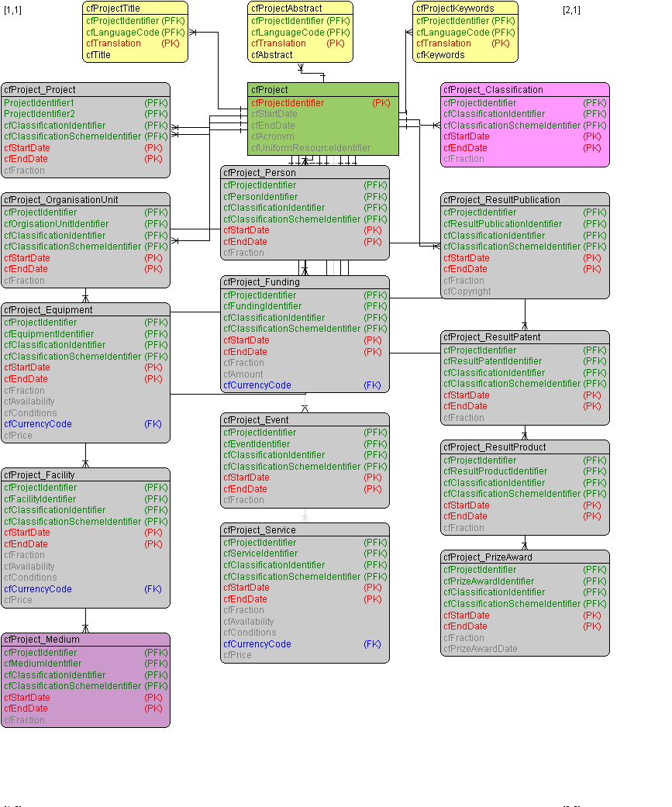Click cfTranslation in cfProjectAbstract
Screen dimensions: 672x807
pyautogui.click(x=278, y=43)
